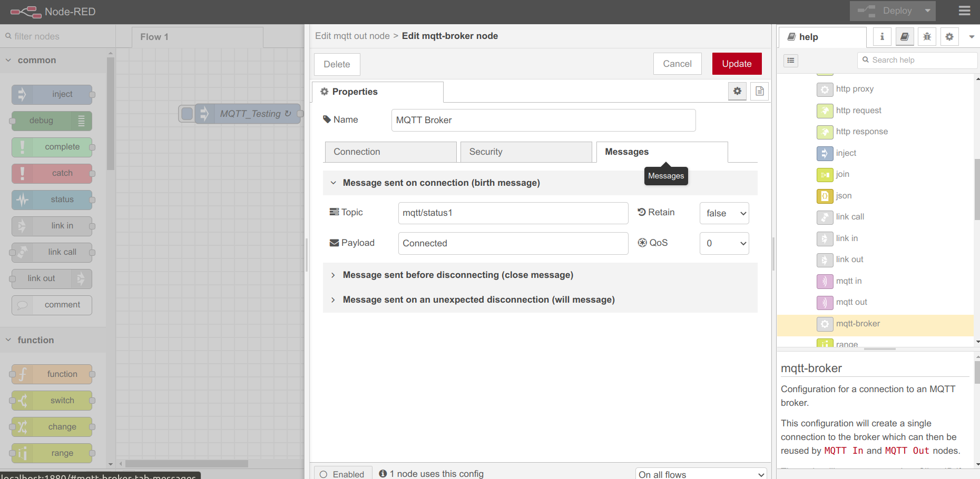Click the birth Topic input field
This screenshot has width=980, height=479.
point(513,213)
